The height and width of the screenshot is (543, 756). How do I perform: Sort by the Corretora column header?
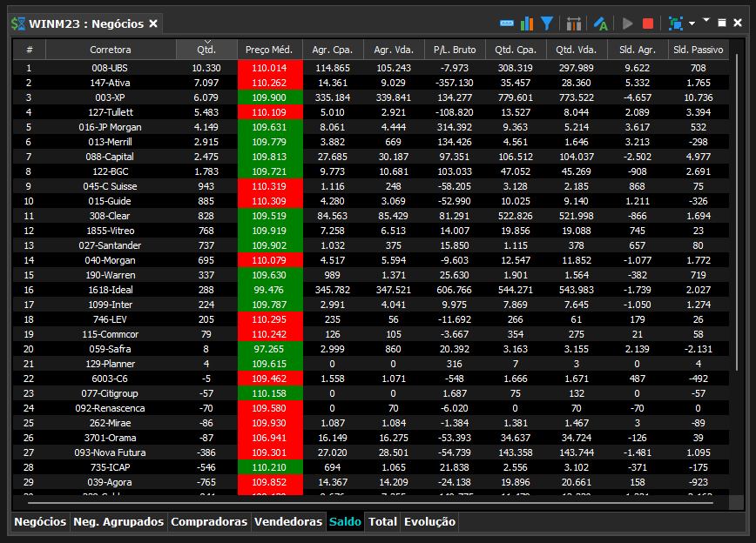111,50
